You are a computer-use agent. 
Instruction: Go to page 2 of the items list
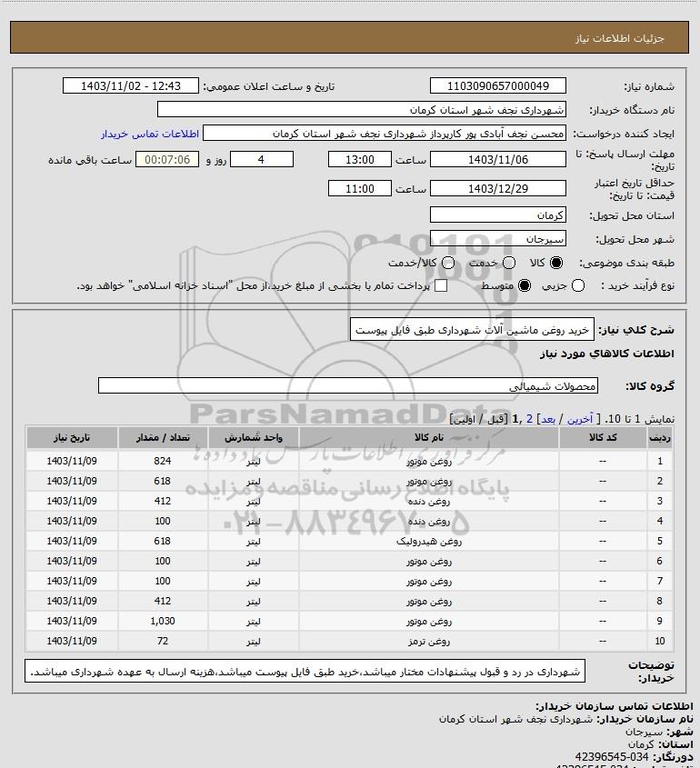[529, 419]
